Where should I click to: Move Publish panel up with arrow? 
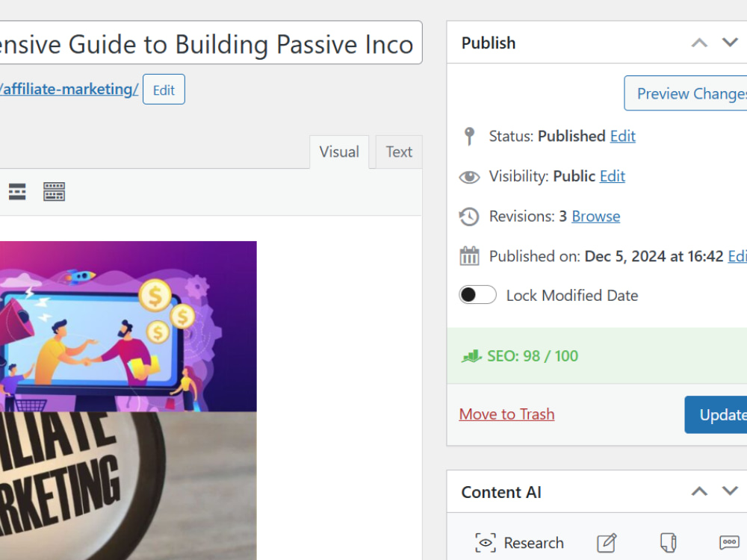699,43
